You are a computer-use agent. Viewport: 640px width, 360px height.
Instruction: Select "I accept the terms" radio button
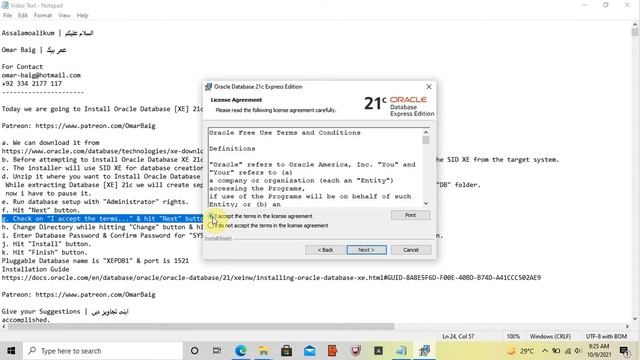click(211, 216)
